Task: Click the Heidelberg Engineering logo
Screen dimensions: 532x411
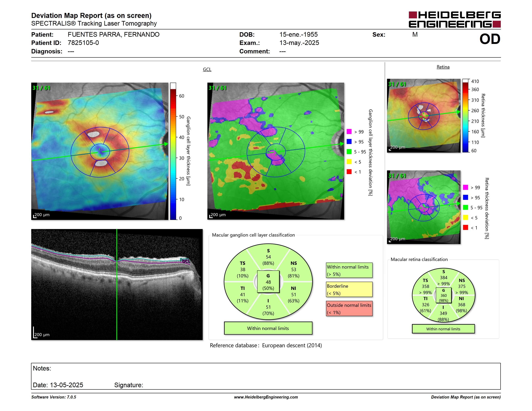Action: [x=455, y=20]
